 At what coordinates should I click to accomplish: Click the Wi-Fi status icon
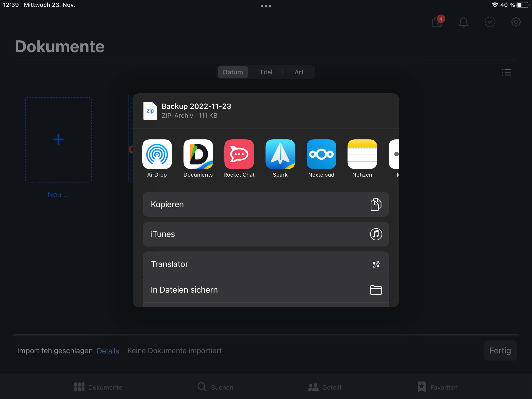[494, 5]
